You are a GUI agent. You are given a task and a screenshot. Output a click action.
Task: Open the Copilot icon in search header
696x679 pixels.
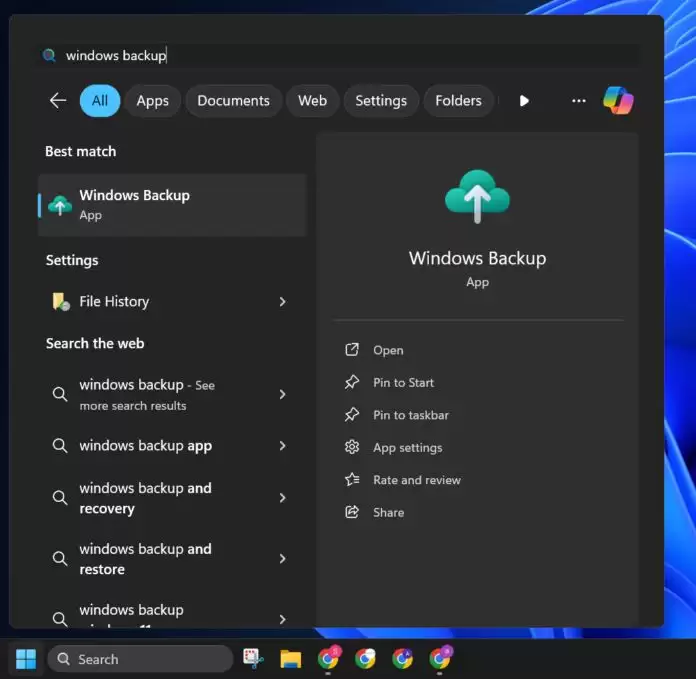(618, 101)
